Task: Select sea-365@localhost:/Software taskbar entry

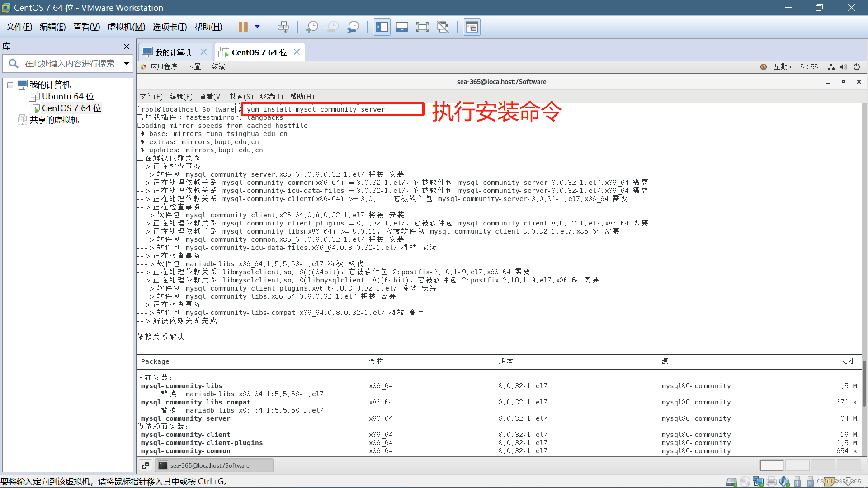Action: (x=214, y=465)
